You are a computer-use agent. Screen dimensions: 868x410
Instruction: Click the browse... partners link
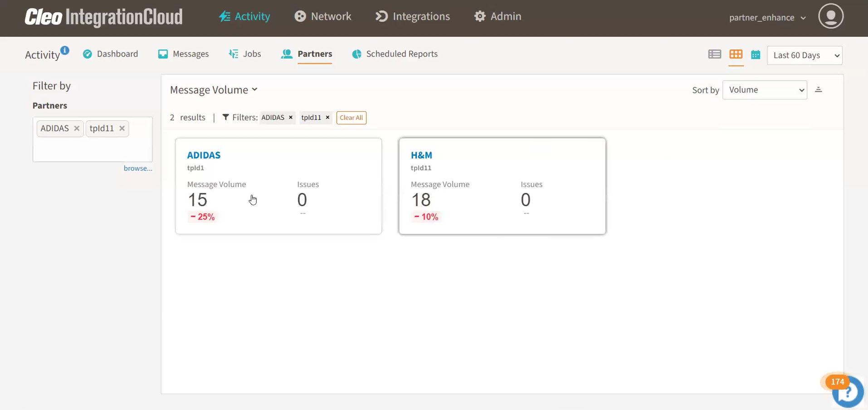point(138,168)
